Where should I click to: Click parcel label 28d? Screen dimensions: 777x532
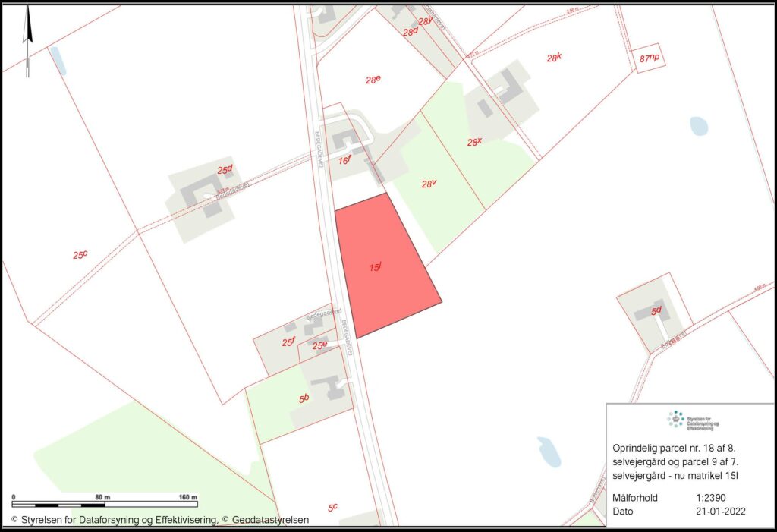(411, 32)
